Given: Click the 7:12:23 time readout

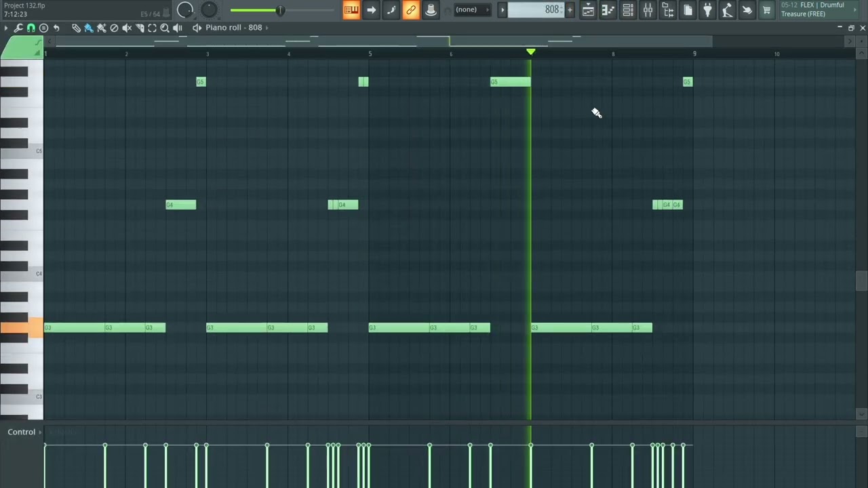Looking at the screenshot, I should 16,14.
